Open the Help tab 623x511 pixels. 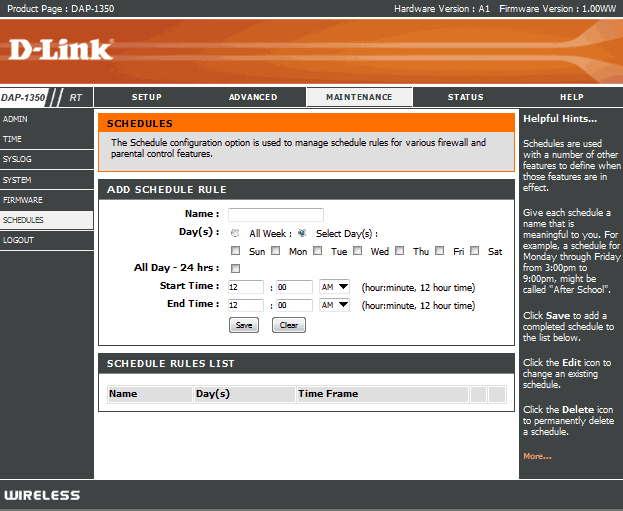pyautogui.click(x=571, y=97)
